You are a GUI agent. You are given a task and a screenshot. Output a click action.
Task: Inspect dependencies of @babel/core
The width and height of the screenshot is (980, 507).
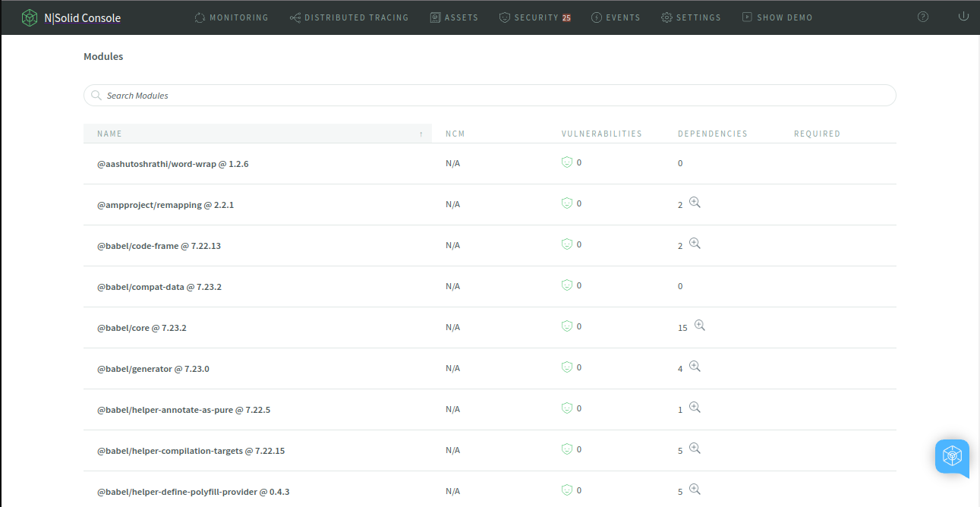(x=700, y=326)
